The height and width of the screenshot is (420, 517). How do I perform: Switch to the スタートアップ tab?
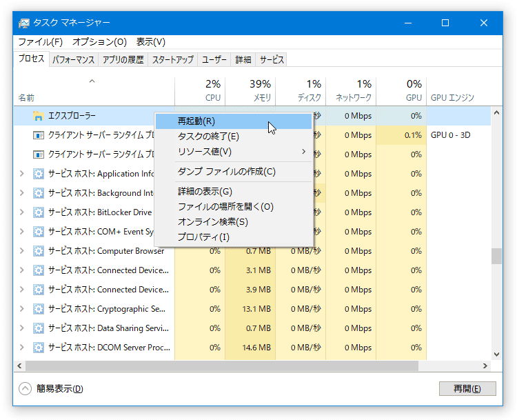(173, 60)
